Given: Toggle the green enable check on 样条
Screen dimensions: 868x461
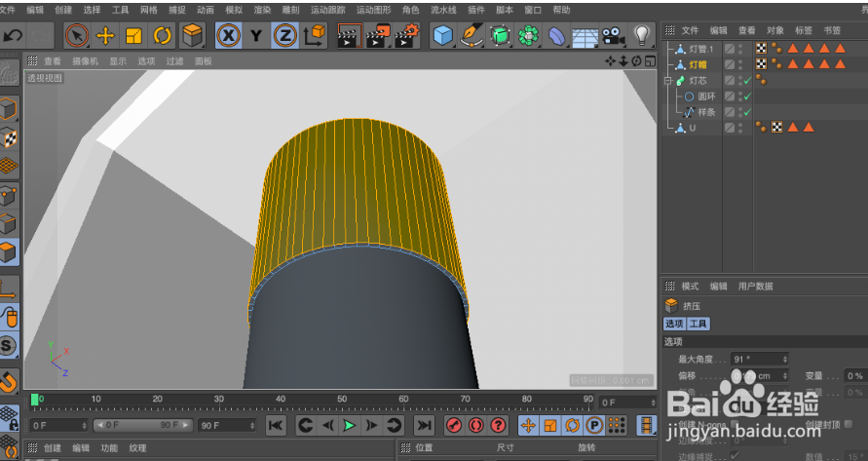Looking at the screenshot, I should 747,112.
